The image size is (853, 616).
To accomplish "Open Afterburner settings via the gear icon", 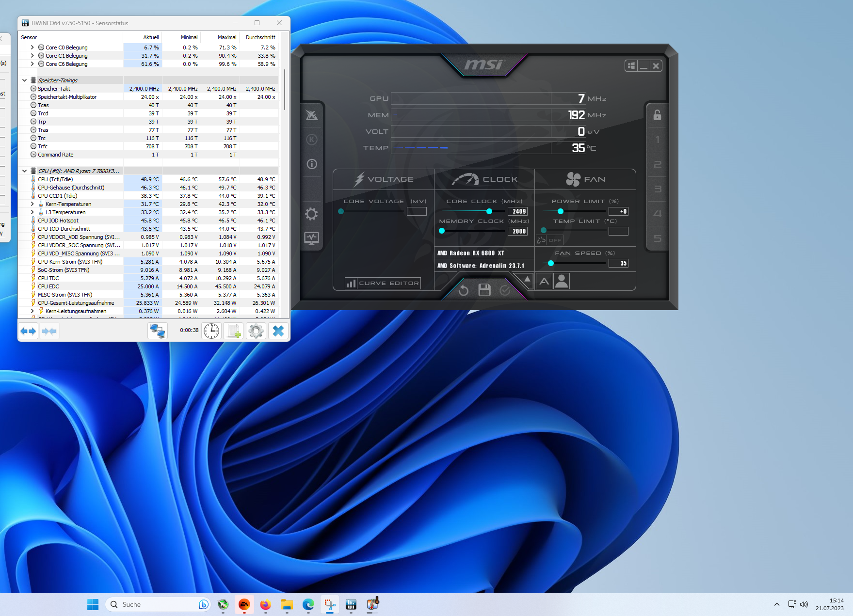I will pos(311,214).
